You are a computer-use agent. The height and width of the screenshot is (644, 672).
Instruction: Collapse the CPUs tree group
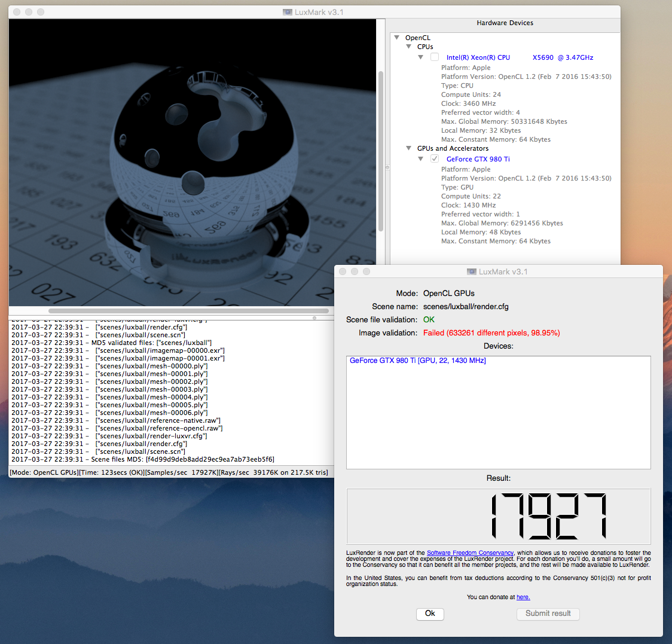[409, 47]
